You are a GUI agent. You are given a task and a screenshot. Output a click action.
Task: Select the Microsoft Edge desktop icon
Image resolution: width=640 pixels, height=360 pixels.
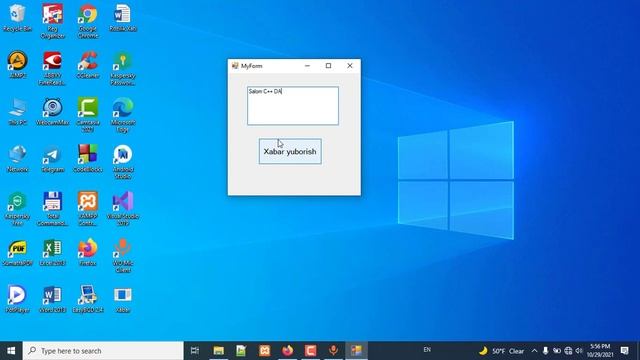pyautogui.click(x=123, y=115)
